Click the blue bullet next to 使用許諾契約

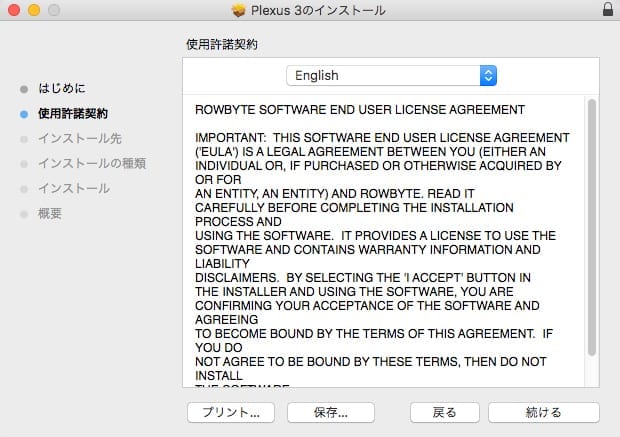[x=24, y=114]
